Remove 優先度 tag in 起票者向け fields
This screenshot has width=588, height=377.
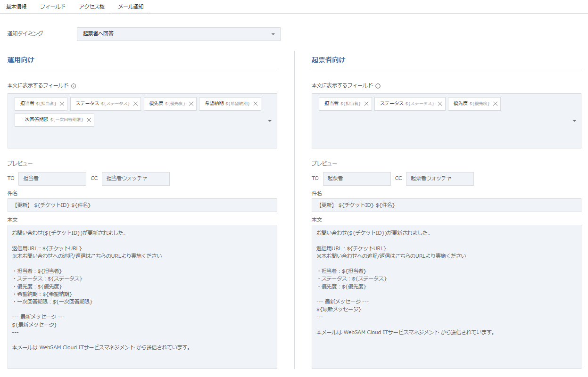click(x=496, y=104)
